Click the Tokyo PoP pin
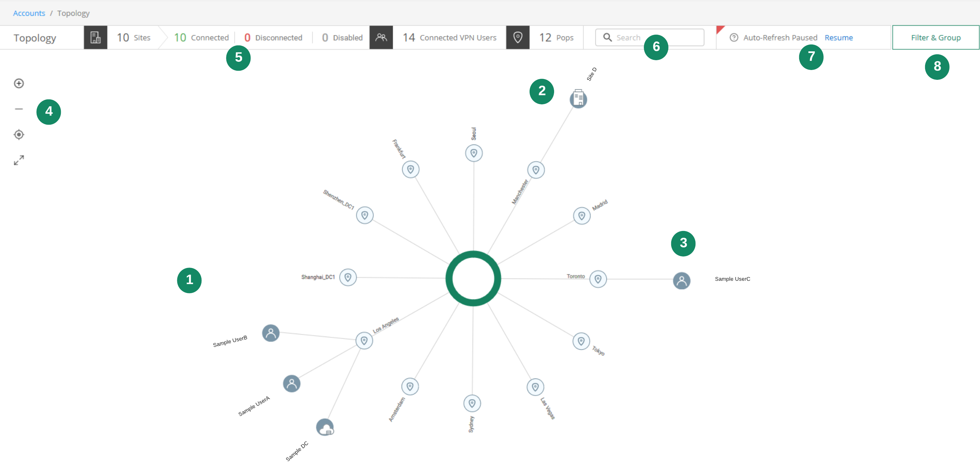Image resolution: width=980 pixels, height=475 pixels. [581, 342]
